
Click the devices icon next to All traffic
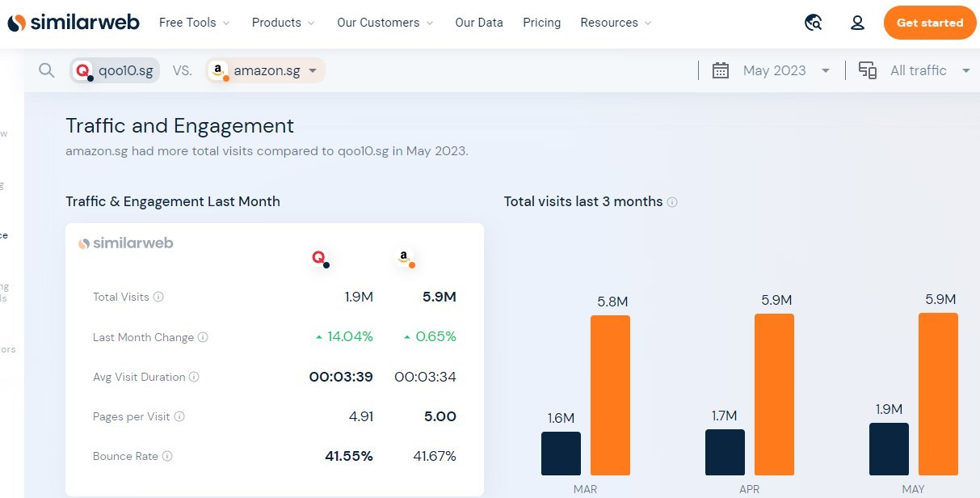(868, 70)
